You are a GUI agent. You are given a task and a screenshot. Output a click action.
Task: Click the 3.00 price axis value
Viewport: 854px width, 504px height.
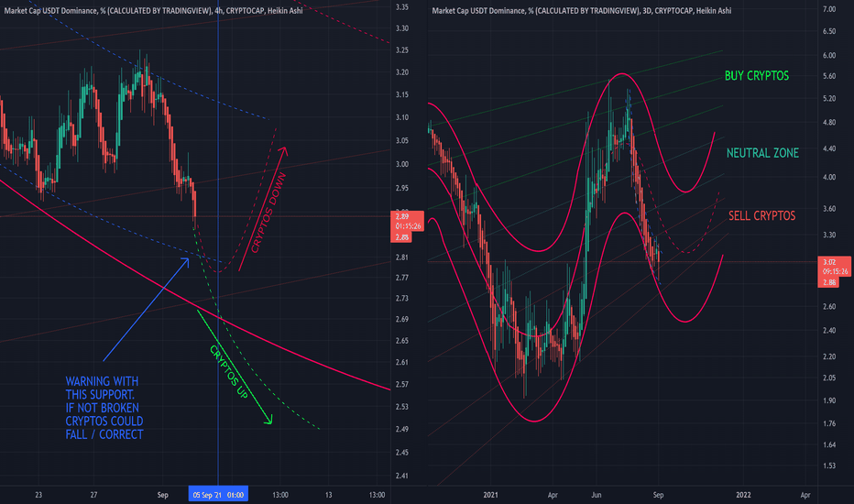coord(402,165)
